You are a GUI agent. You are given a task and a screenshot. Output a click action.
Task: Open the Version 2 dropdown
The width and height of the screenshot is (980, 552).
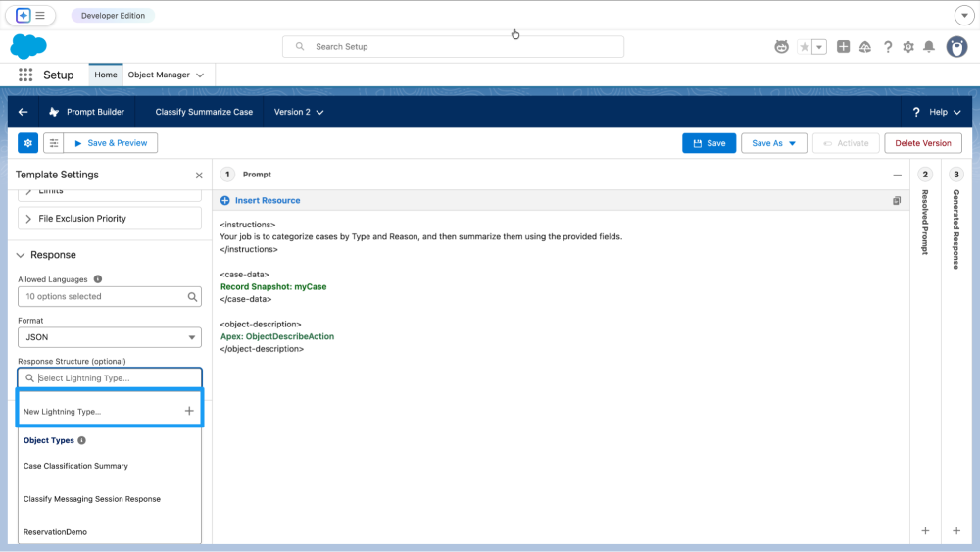coord(299,112)
